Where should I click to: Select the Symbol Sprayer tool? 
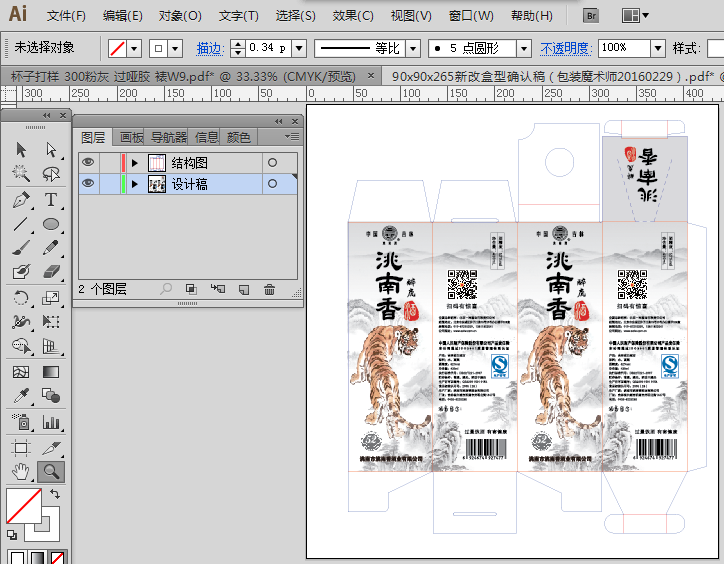point(21,422)
